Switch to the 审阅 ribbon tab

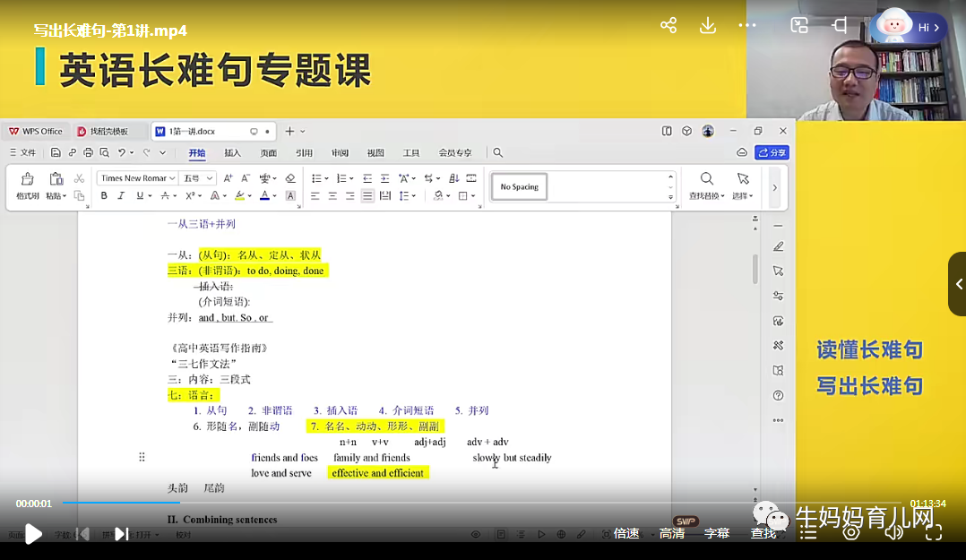point(340,153)
